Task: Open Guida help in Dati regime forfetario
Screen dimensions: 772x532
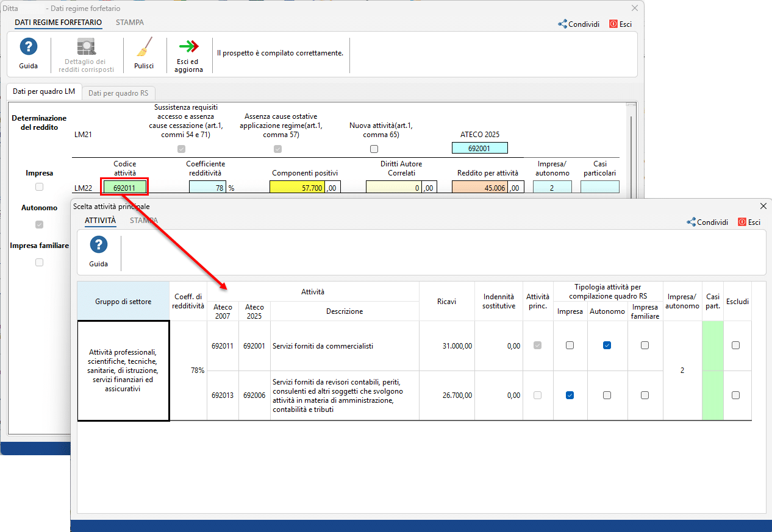Action: pos(28,48)
